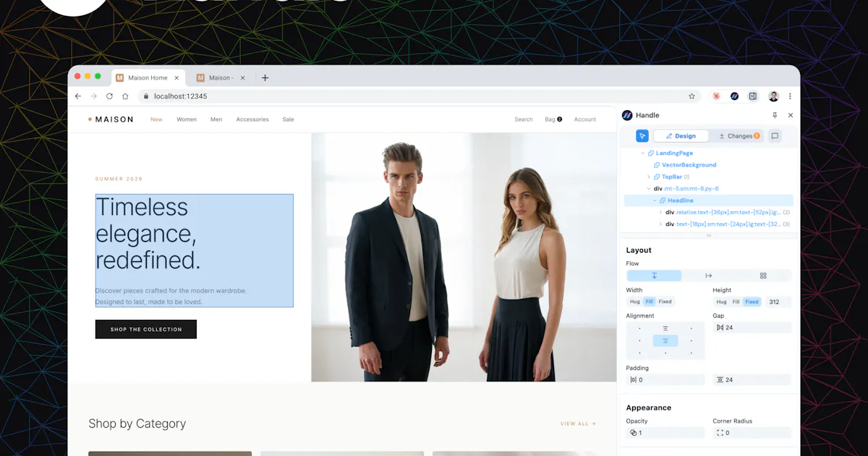Open the Women nav item

187,119
